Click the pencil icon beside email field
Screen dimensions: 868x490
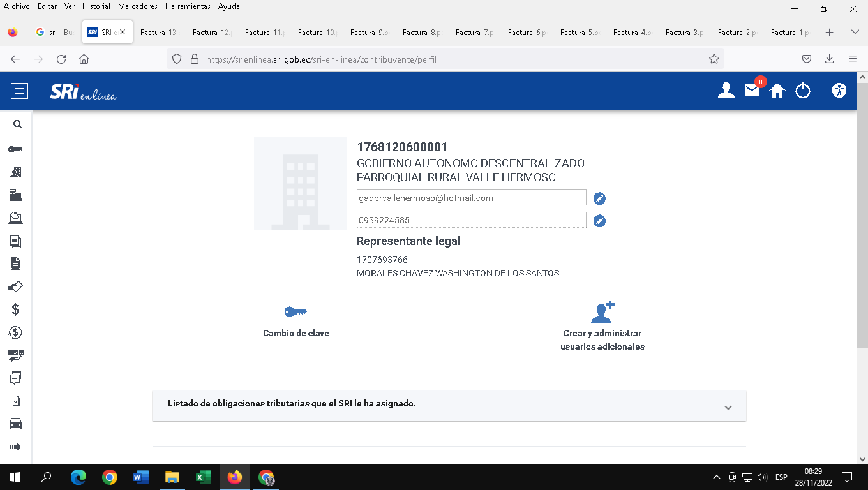[599, 199]
